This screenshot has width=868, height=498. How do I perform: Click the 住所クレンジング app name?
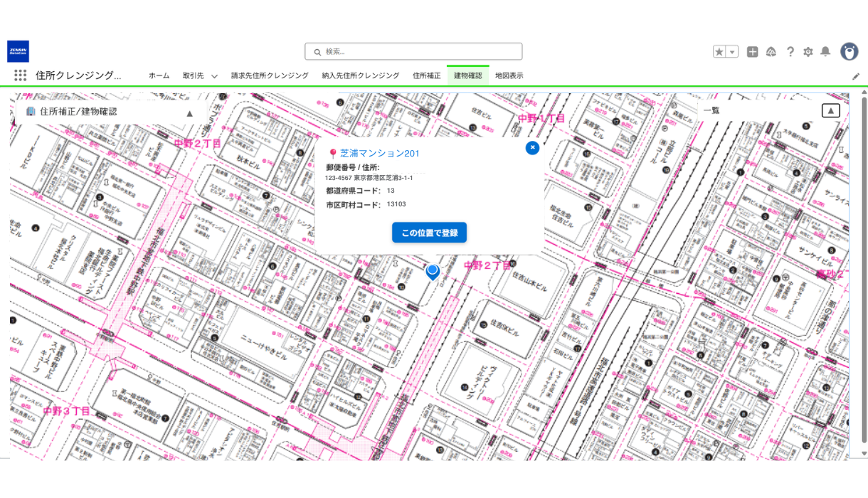78,75
